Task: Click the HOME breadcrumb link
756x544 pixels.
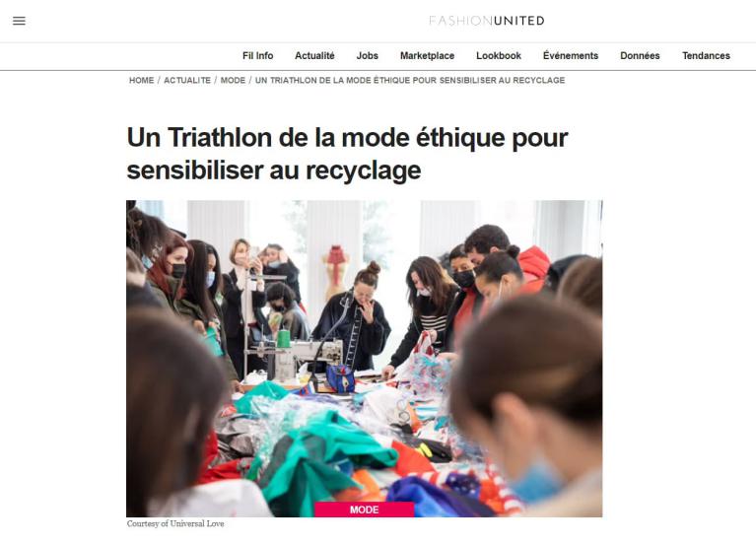Action: click(x=141, y=80)
